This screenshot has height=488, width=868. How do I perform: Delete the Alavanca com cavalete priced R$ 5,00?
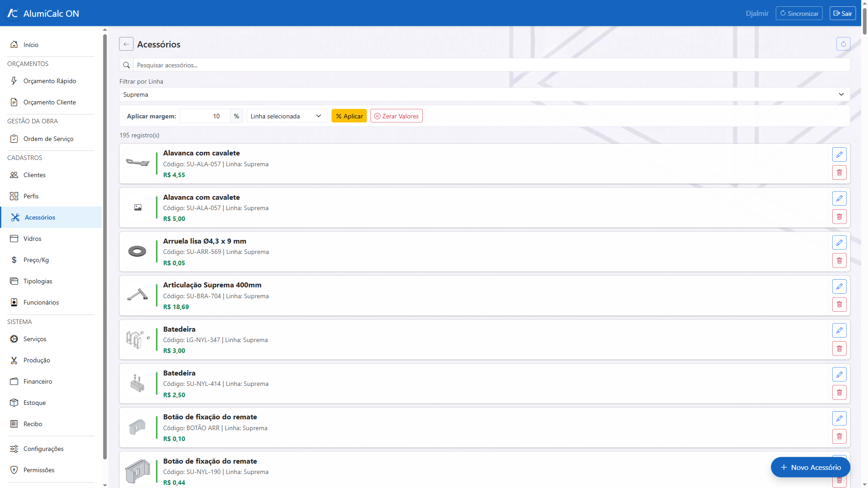(x=839, y=216)
